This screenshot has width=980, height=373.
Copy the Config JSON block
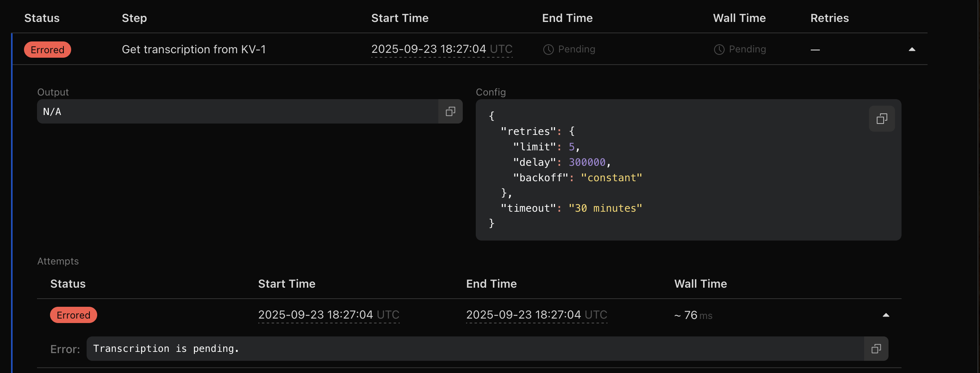(x=882, y=119)
